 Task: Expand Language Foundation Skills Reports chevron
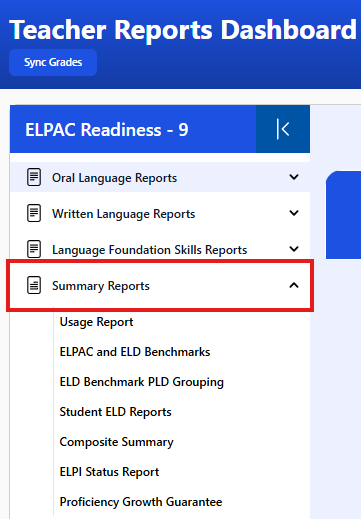[x=294, y=249]
